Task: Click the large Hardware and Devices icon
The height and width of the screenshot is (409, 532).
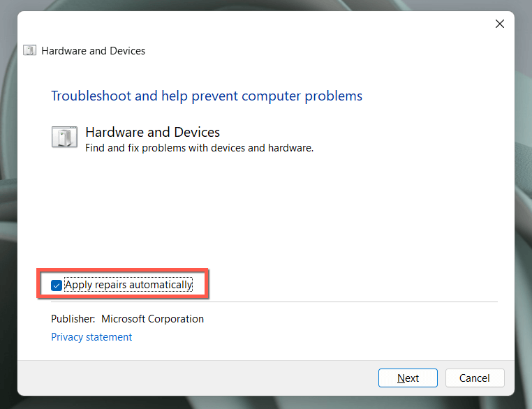Action: pyautogui.click(x=64, y=137)
